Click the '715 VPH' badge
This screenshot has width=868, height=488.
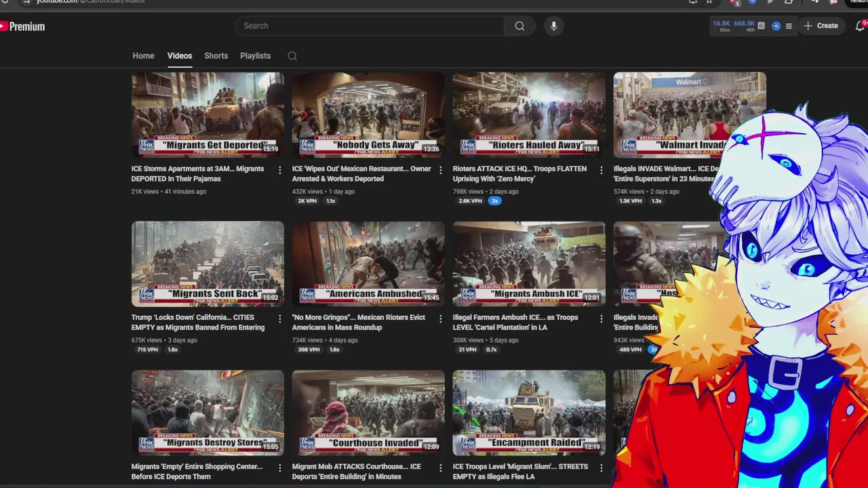147,350
